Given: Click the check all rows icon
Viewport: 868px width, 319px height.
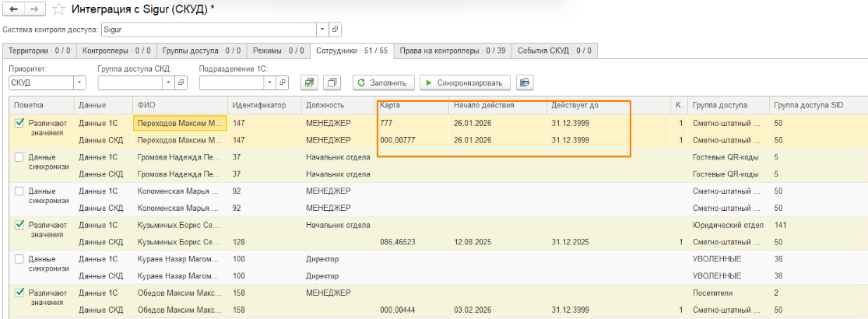Looking at the screenshot, I should point(309,82).
